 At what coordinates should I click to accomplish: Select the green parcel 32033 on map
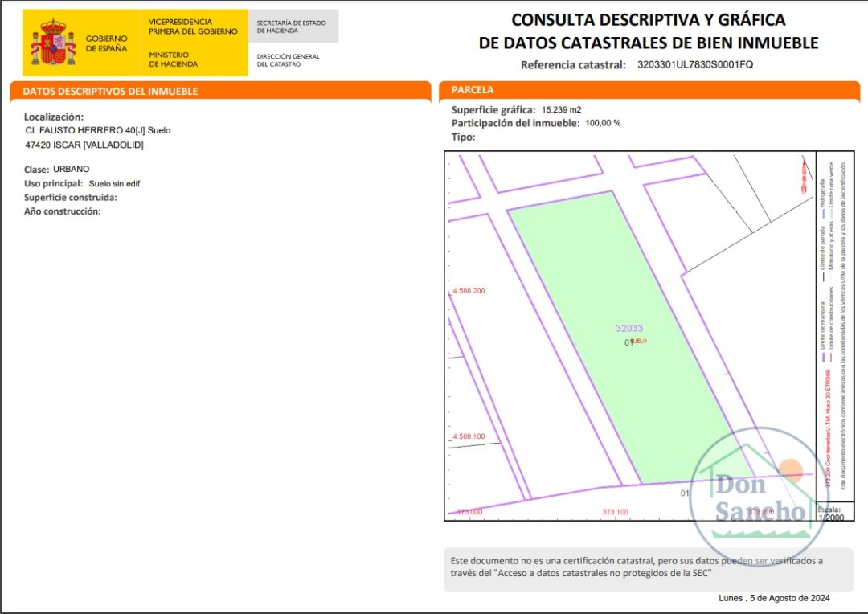[629, 338]
